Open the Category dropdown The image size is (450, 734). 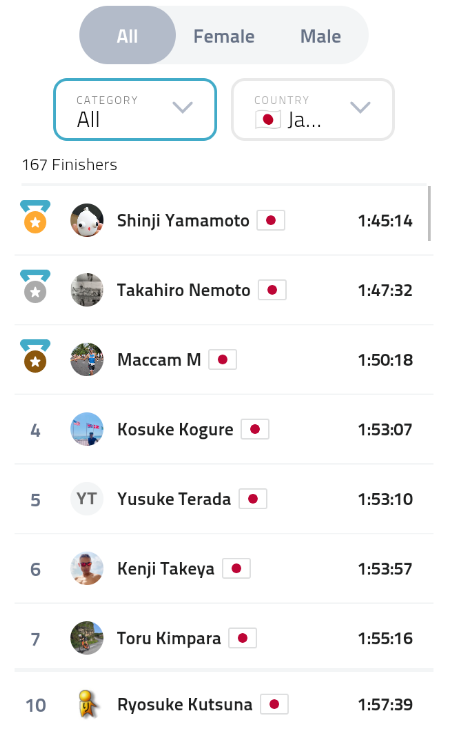coord(135,110)
